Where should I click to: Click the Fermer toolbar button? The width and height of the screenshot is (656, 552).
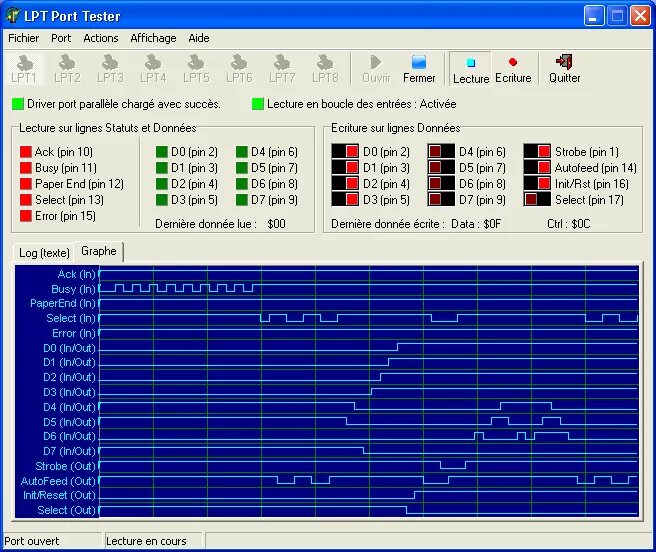pos(419,69)
